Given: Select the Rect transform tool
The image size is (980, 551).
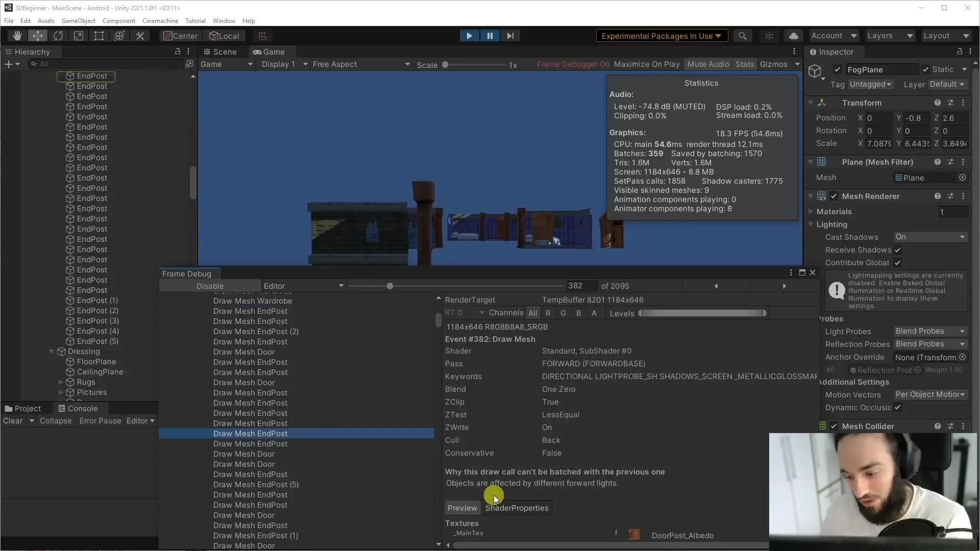Looking at the screenshot, I should click(99, 36).
